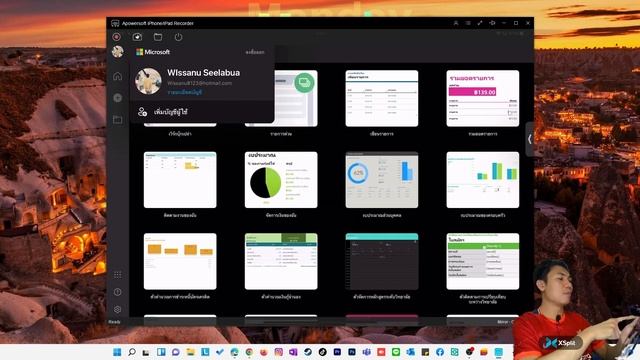Open files via the sidebar folder icon
Image resolution: width=640 pixels, height=360 pixels.
118,120
